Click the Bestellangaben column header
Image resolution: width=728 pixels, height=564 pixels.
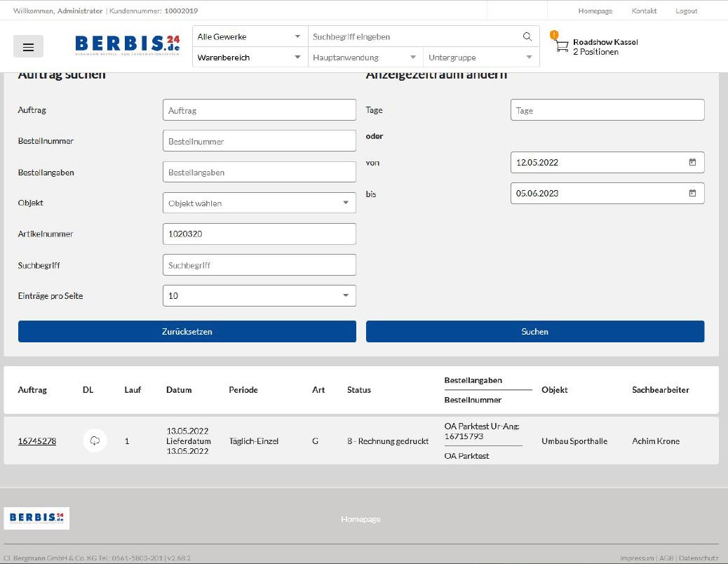[473, 380]
